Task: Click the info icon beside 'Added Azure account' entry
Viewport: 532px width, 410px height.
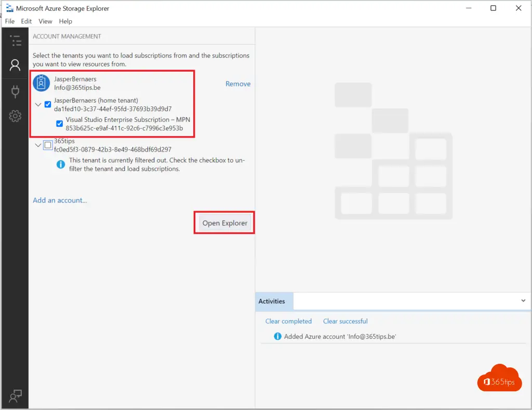Action: click(277, 336)
